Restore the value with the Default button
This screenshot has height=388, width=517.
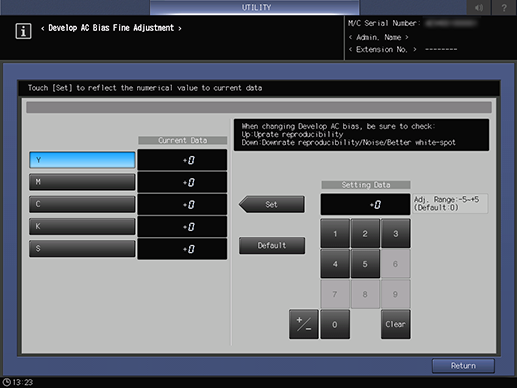click(x=272, y=245)
